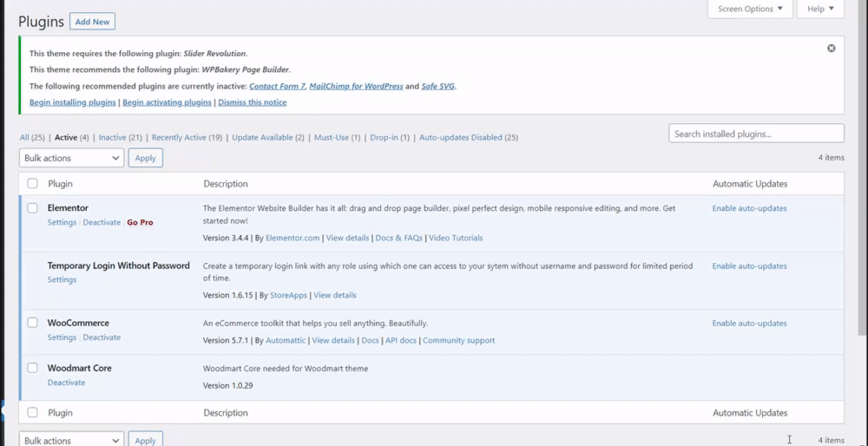Expand the Help panel
868x446 pixels.
(820, 9)
